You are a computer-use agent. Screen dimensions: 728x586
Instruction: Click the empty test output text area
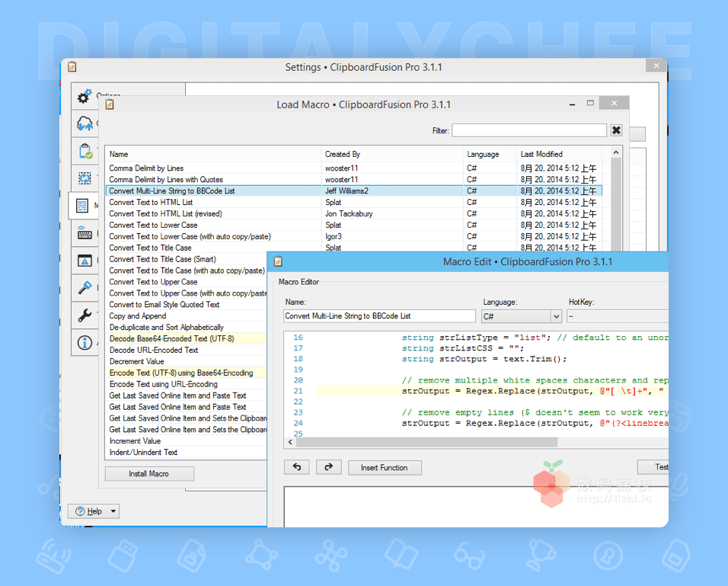[477, 507]
